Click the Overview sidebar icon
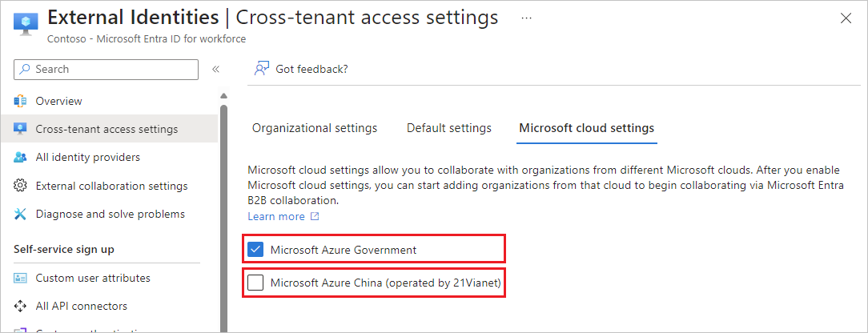Viewport: 868px width, 333px height. tap(21, 102)
